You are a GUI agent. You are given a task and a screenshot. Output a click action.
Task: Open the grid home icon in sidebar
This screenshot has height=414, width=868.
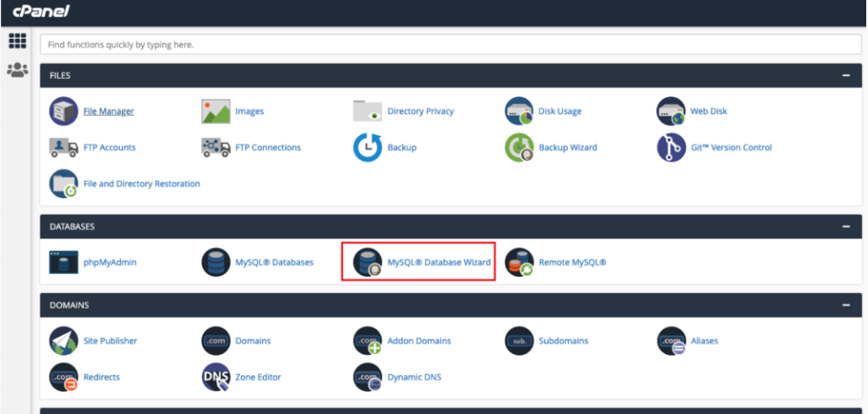pos(15,41)
